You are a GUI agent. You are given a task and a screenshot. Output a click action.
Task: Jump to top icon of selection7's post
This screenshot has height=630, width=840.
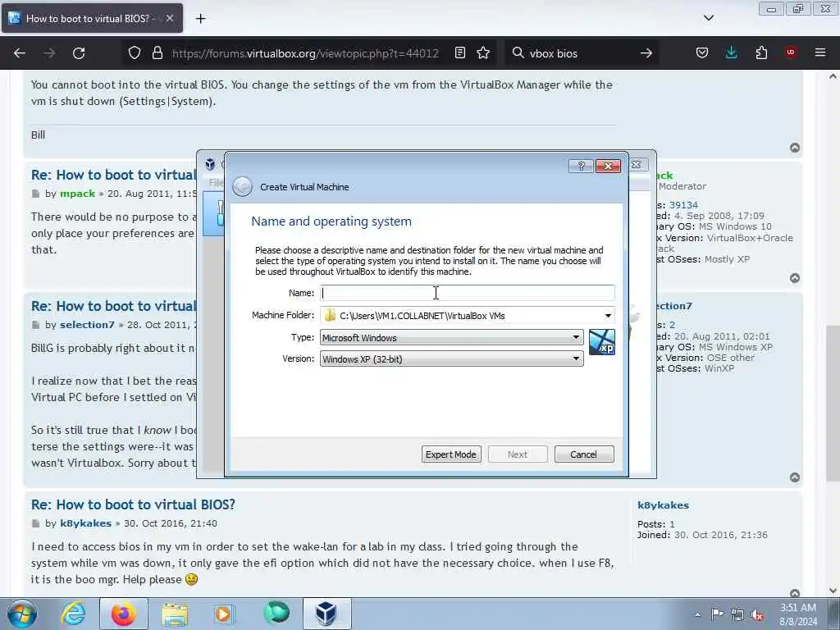[795, 477]
